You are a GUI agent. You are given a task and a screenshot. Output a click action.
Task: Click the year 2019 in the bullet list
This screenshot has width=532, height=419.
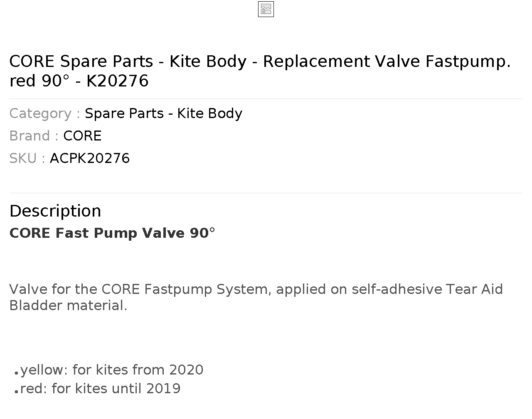[163, 389]
